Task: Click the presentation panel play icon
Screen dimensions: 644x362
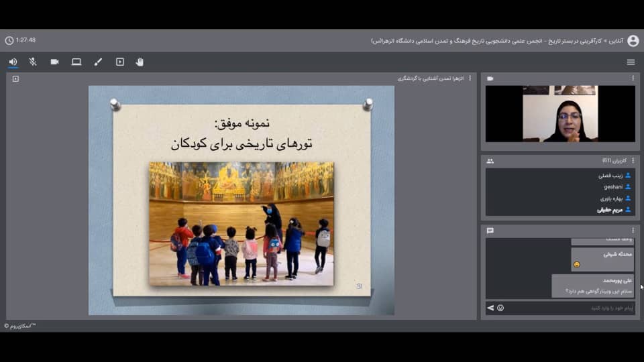Action: [15, 78]
